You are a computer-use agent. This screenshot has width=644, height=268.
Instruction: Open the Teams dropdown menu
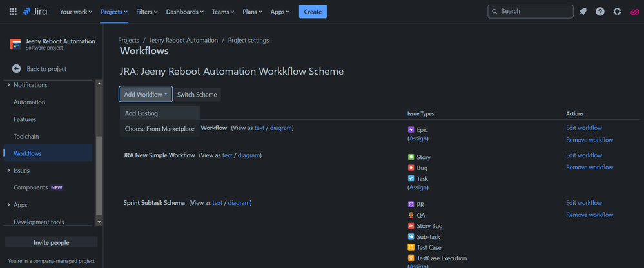(x=223, y=12)
